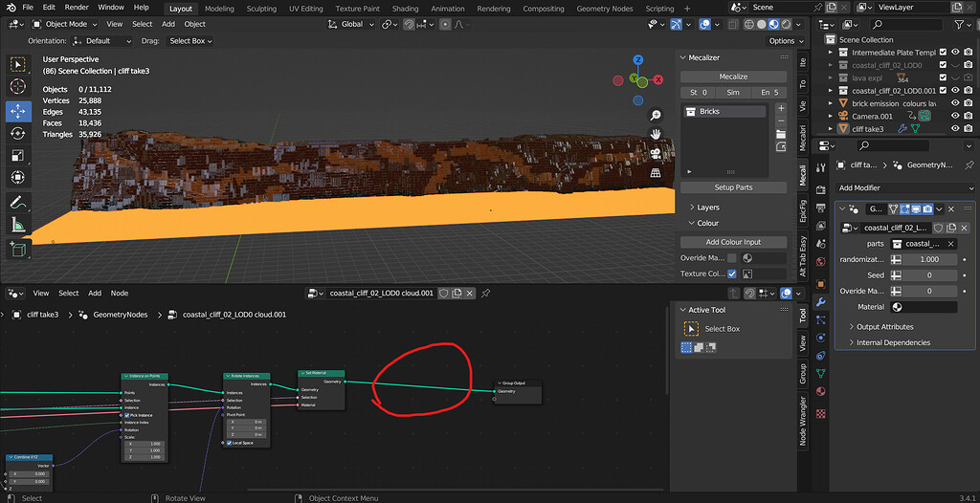Click the Add Colour Input button
Screen dimensions: 980x503
tap(733, 242)
